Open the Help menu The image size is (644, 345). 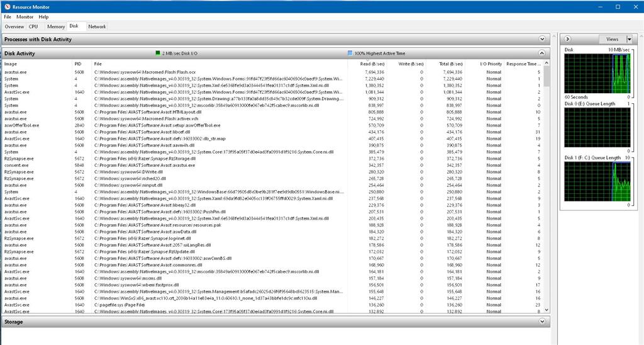pyautogui.click(x=43, y=17)
